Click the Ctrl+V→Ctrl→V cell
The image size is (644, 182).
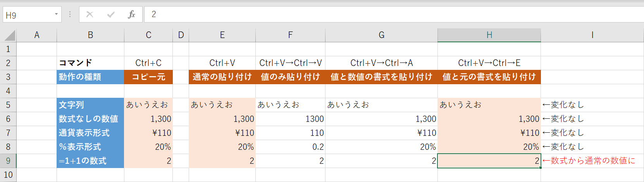[x=290, y=63]
